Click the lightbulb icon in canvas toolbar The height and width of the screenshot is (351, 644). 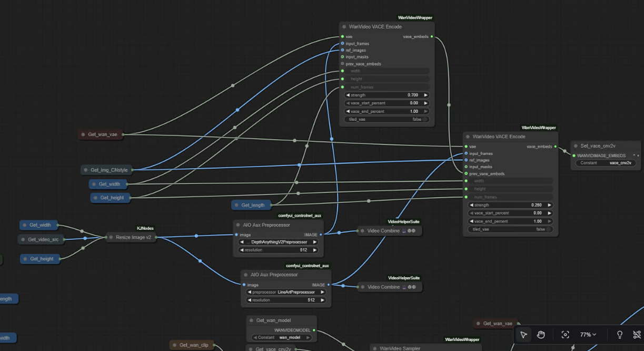coord(620,335)
